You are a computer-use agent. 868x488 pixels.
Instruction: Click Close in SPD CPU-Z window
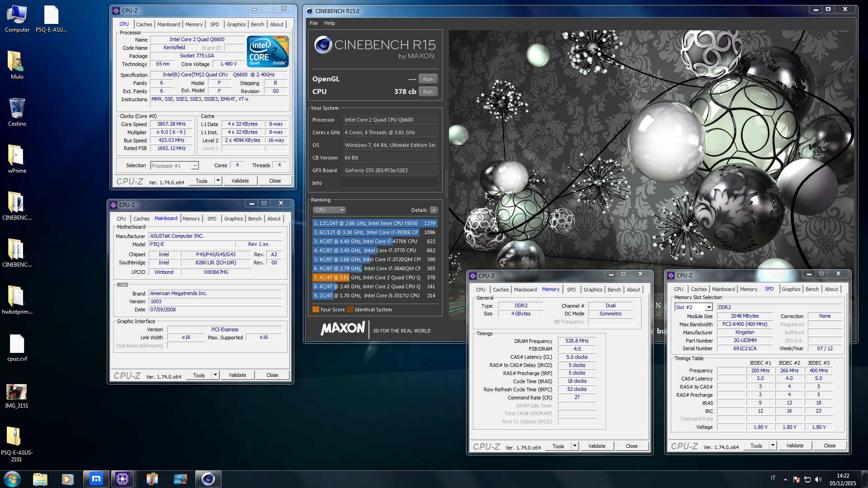tap(830, 446)
